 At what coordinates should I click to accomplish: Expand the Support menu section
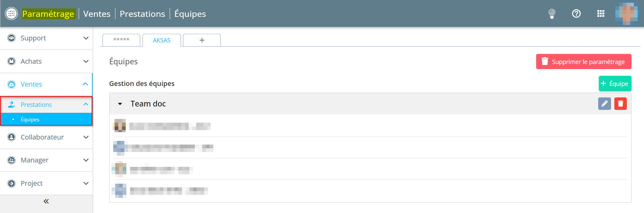(86, 38)
